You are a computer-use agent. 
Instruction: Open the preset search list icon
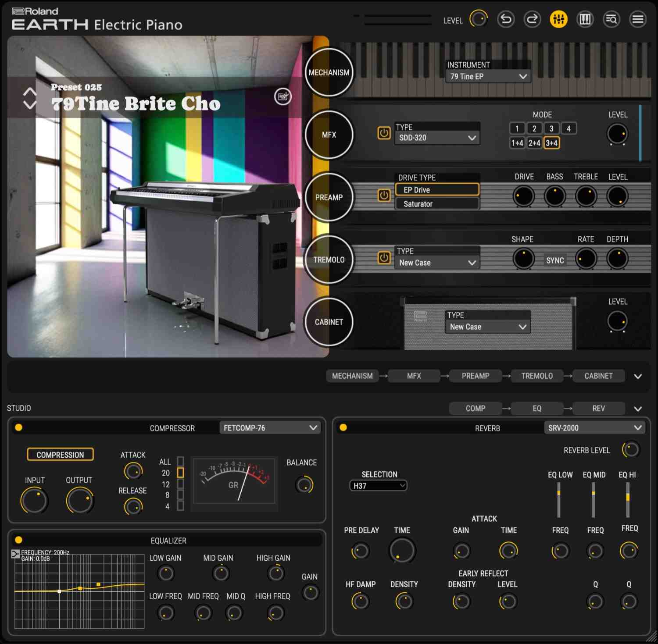tap(612, 19)
